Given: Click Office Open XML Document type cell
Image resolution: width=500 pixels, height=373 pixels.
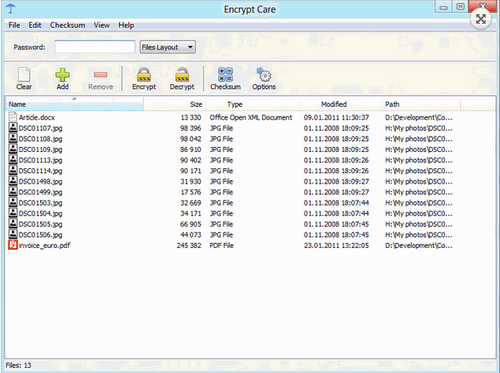Looking at the screenshot, I should point(251,117).
